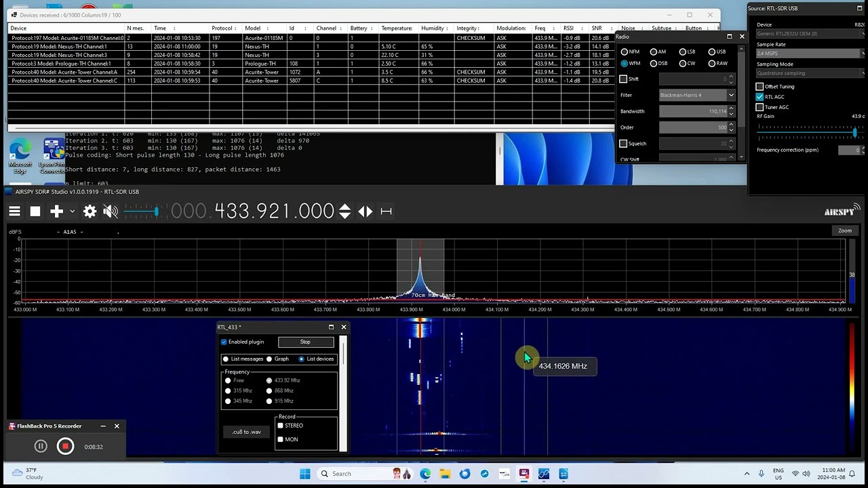The image size is (868, 488).
Task: Open Wi-Fi network settings in system tray
Action: (x=795, y=474)
